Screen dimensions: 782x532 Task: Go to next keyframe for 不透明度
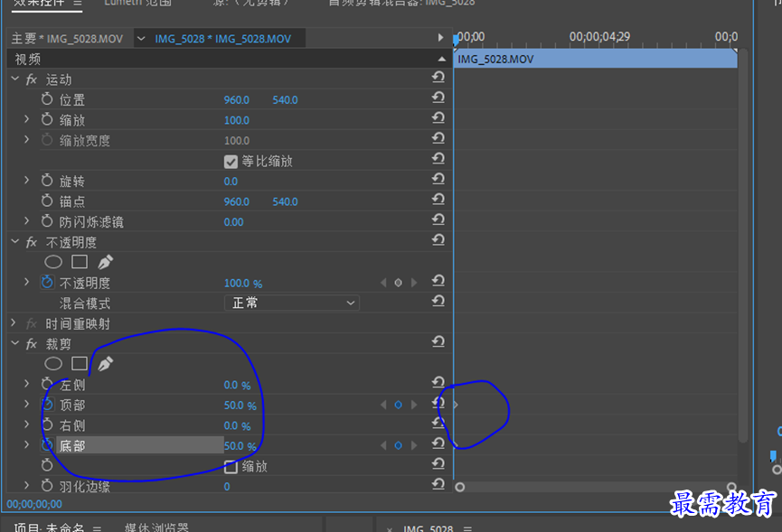413,283
